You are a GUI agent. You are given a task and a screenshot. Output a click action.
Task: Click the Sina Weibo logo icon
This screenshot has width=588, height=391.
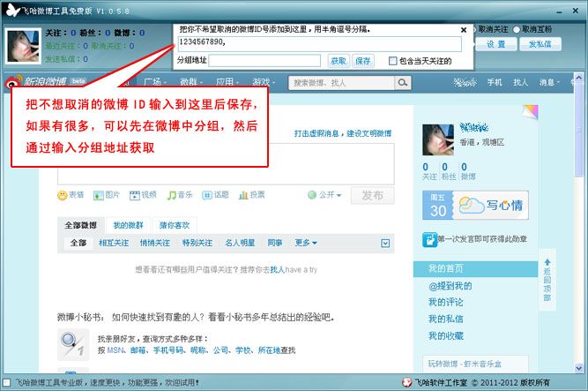point(13,81)
